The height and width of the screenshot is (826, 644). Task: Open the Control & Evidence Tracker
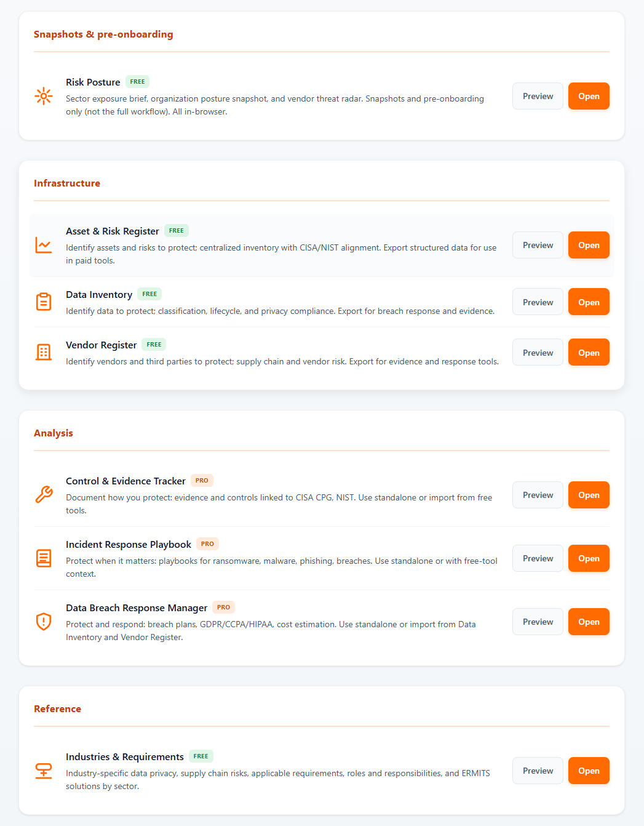tap(588, 495)
